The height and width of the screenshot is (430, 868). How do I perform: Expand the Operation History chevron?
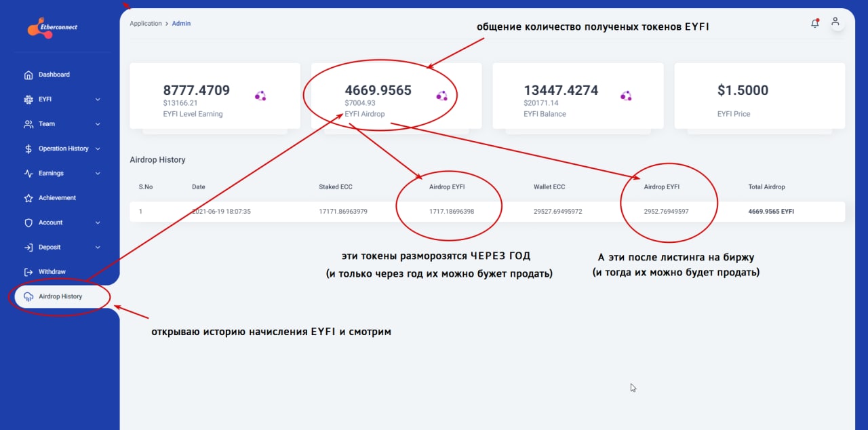[x=98, y=149]
